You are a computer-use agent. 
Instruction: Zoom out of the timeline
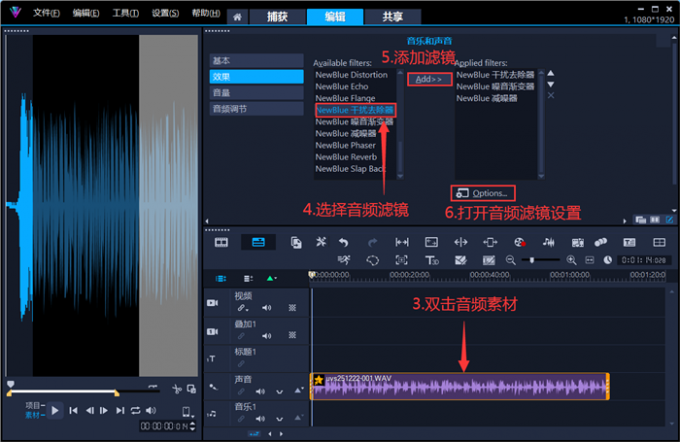coord(510,260)
